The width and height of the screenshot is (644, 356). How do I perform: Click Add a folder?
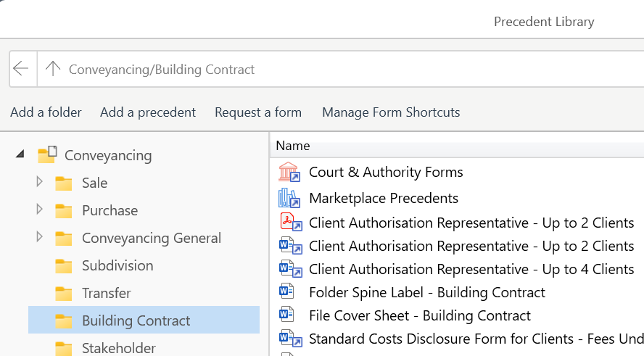tap(46, 112)
